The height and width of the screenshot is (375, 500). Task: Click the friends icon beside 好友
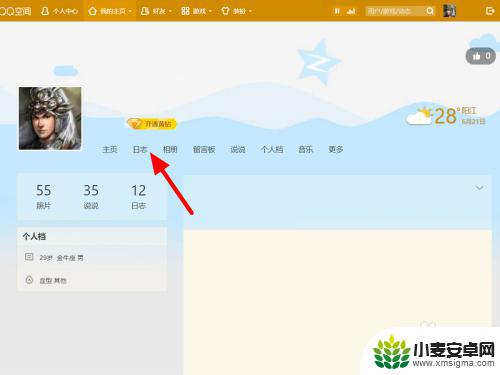pyautogui.click(x=145, y=11)
